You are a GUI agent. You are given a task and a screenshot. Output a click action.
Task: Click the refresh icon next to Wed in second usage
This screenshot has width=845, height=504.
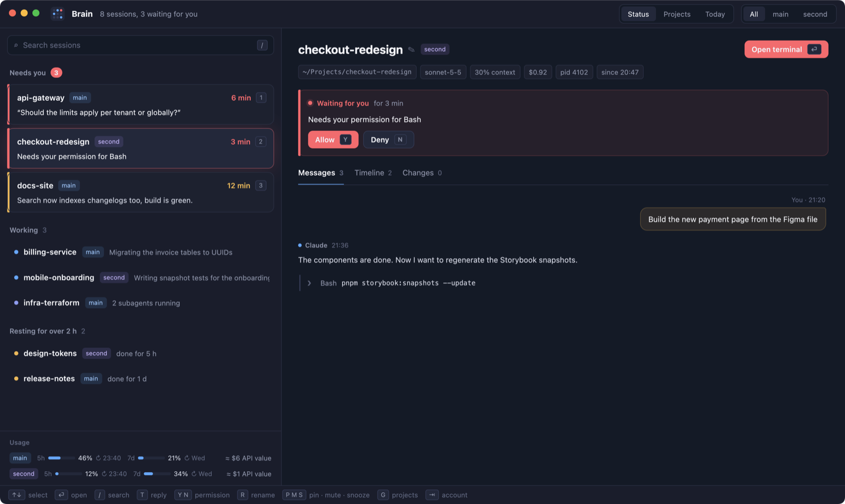pos(194,474)
